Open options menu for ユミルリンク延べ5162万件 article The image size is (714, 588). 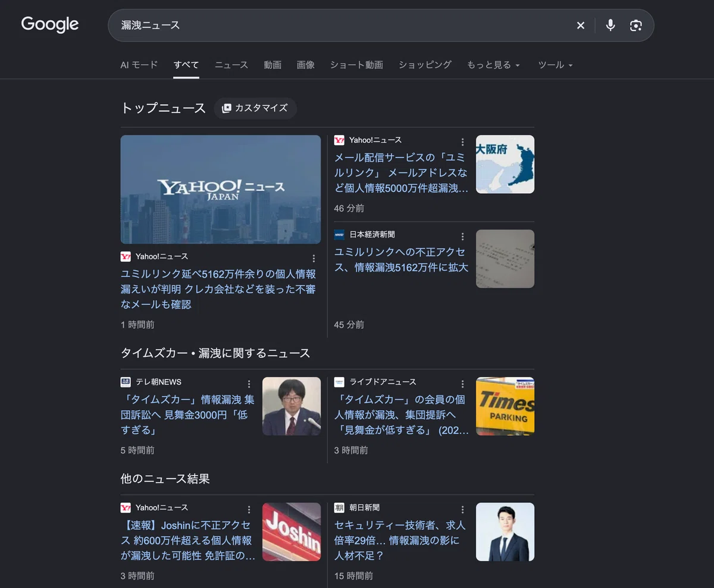[x=314, y=258]
